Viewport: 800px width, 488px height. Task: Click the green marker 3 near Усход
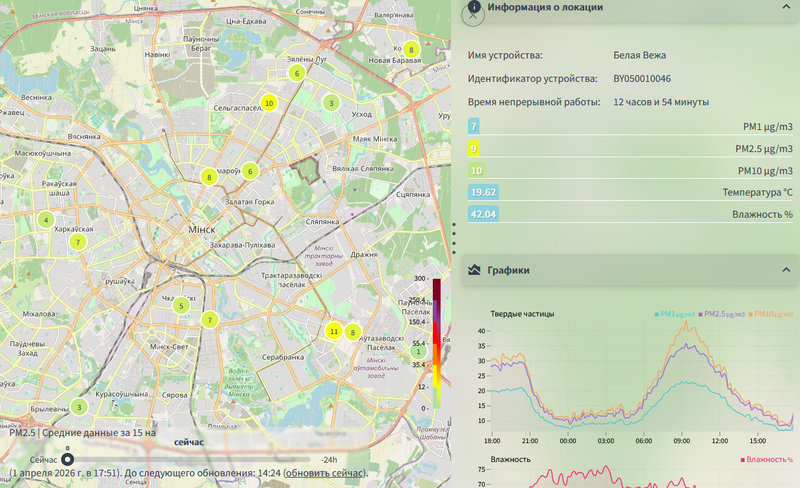331,103
